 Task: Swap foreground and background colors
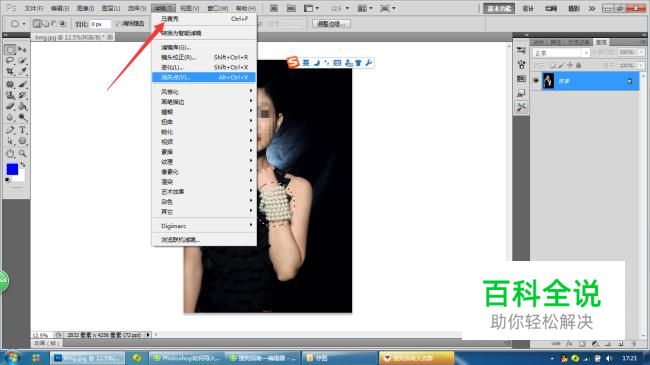23,165
